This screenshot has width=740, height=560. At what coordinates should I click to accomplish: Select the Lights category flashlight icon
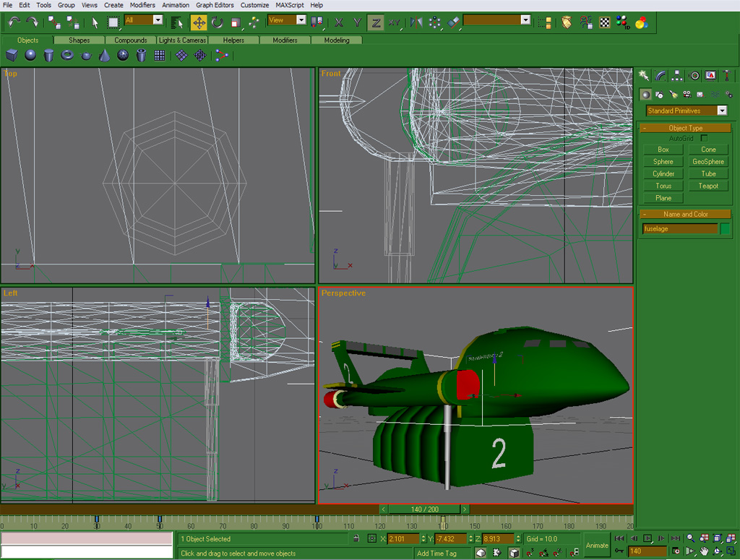click(674, 95)
